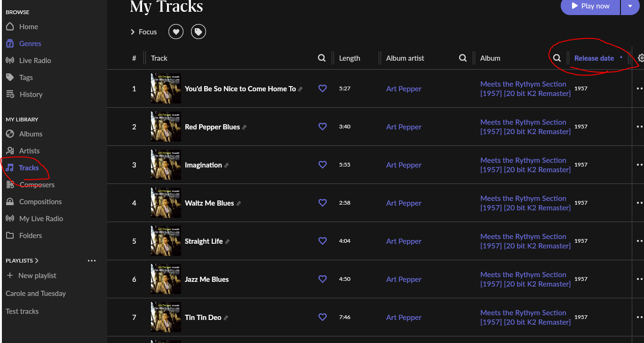
Task: Click the tag filter icon
Action: pyautogui.click(x=199, y=32)
